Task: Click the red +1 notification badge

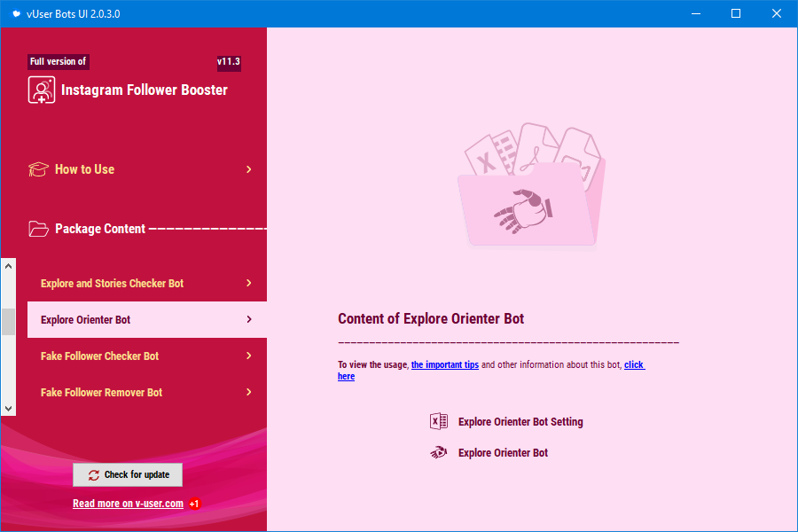Action: click(194, 504)
